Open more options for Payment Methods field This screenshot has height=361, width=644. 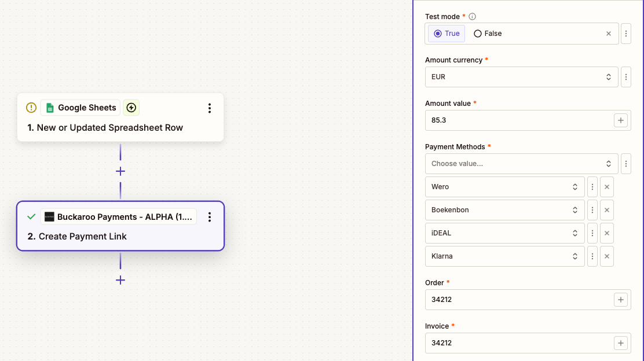626,164
